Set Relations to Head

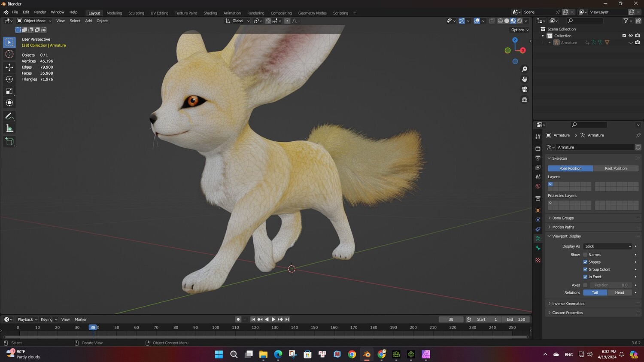coord(619,292)
